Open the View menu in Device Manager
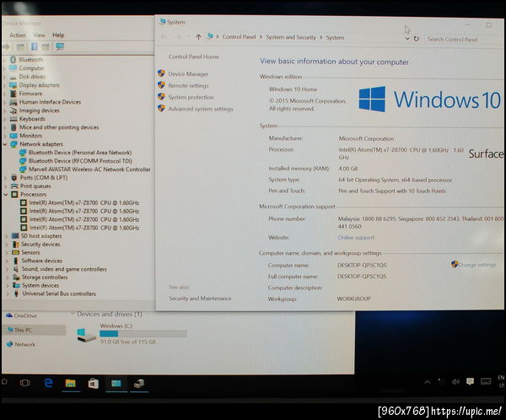 click(39, 35)
